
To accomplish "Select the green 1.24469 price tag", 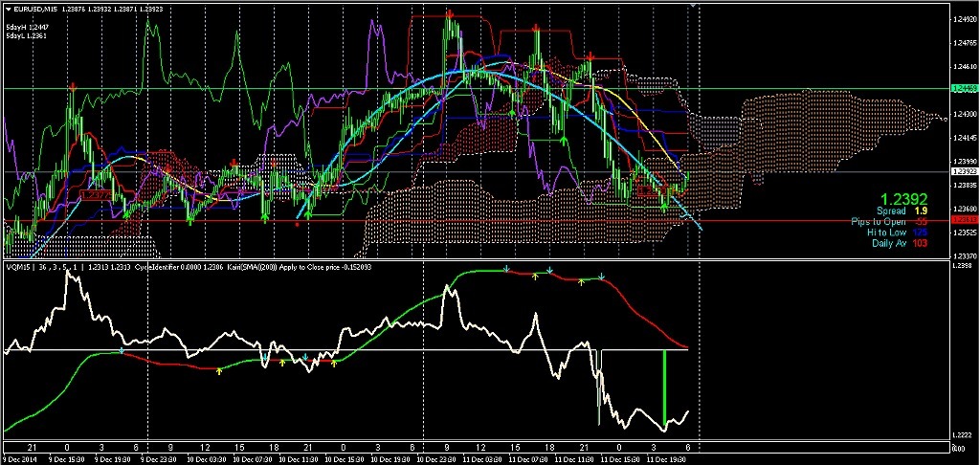I will coord(963,89).
